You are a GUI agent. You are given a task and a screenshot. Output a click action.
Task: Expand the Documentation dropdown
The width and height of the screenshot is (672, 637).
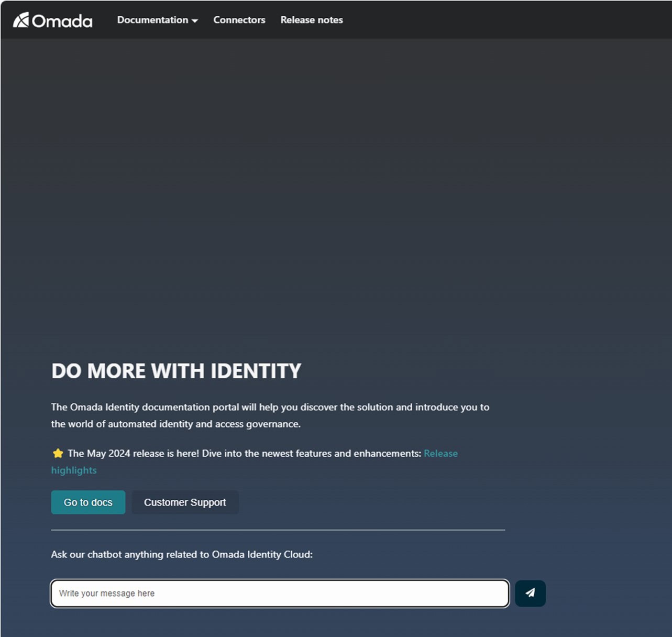[x=157, y=20]
